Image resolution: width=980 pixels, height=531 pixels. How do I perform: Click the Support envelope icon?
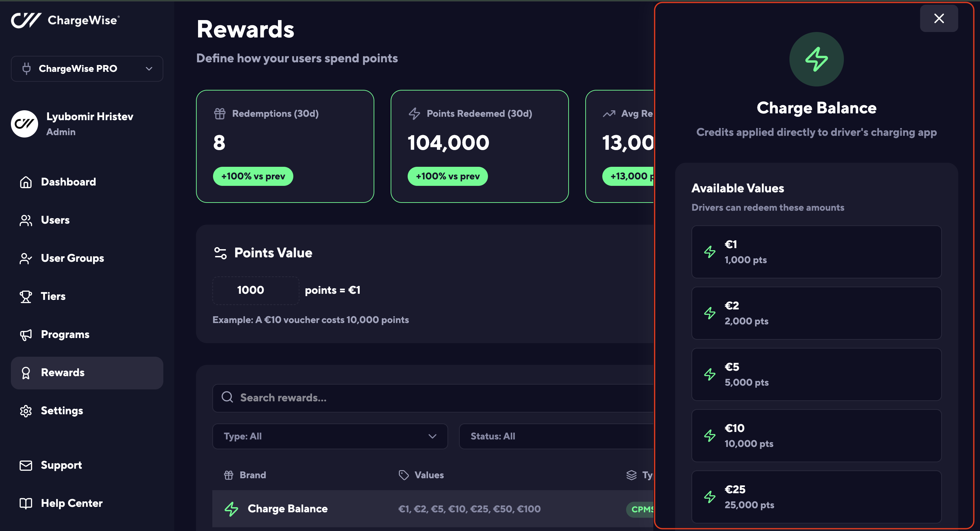26,465
